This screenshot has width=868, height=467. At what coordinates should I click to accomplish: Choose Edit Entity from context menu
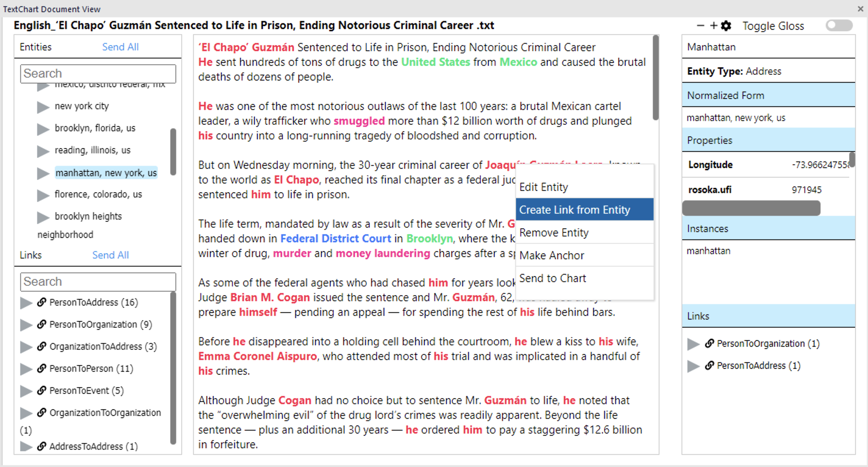click(585, 187)
